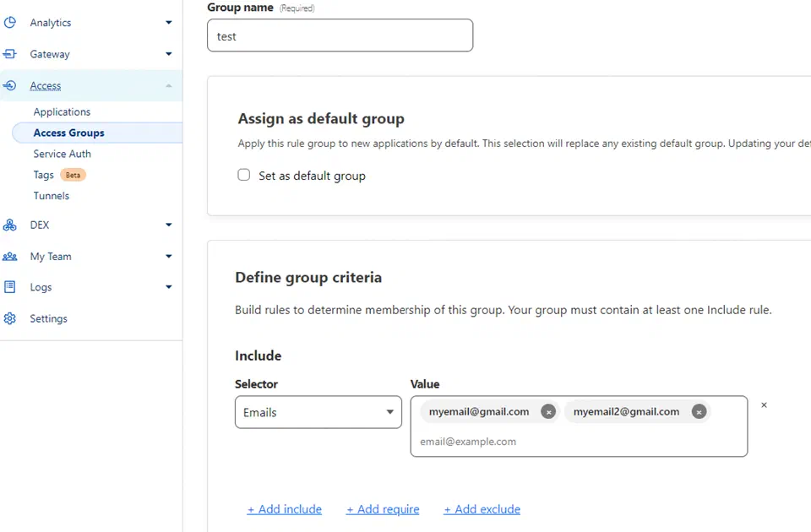Open Applications under Access
The height and width of the screenshot is (532, 811).
tap(62, 111)
